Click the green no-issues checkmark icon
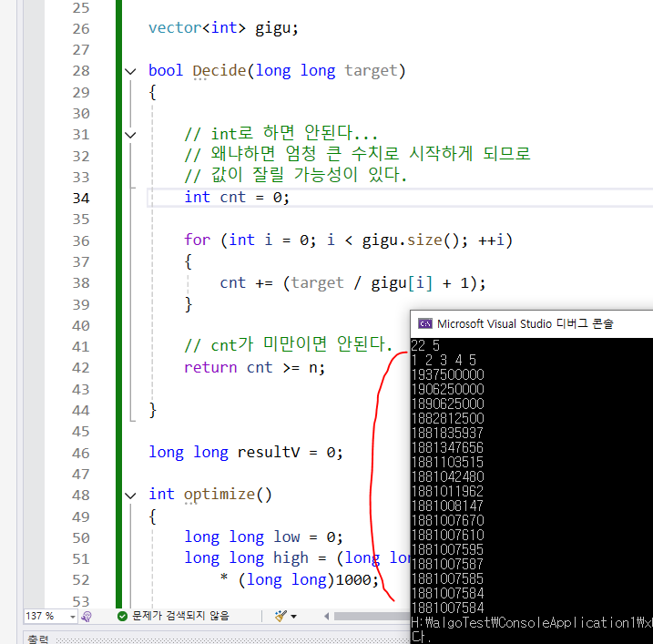The image size is (653, 644). (122, 616)
